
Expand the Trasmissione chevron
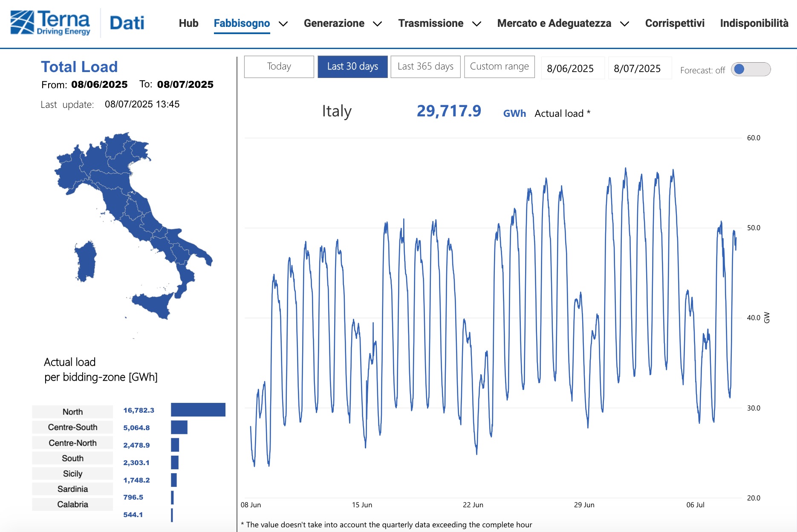pos(476,24)
